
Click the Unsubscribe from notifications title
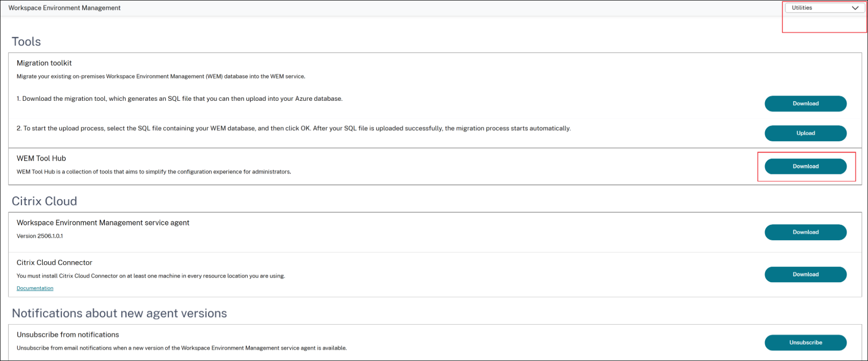click(68, 335)
